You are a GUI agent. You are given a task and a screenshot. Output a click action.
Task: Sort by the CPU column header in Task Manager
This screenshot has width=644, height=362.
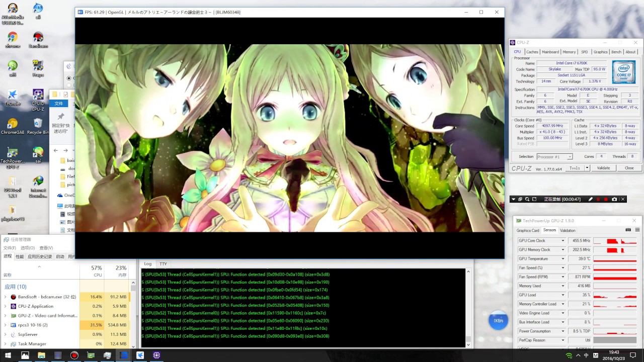coord(93,270)
